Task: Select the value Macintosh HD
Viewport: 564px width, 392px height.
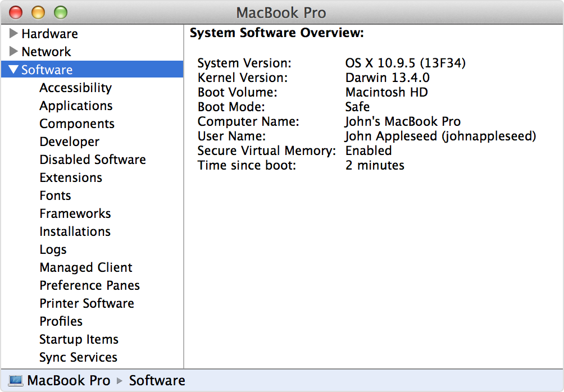Action: pyautogui.click(x=386, y=93)
